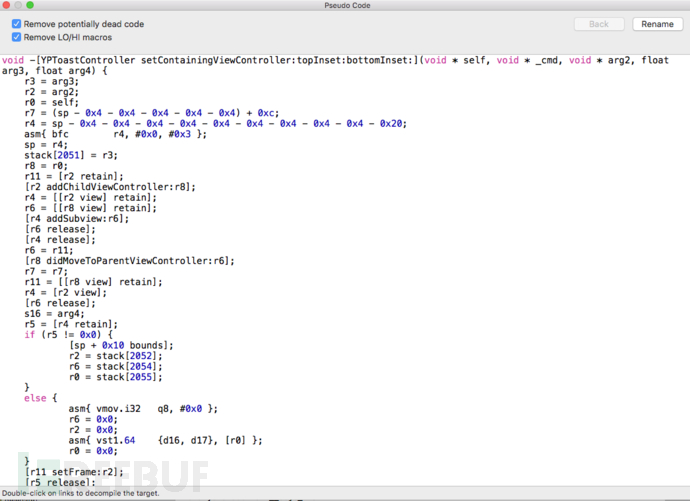Click the line 's16 = arg4;'
Screen dimensions: 690x501
pos(54,314)
